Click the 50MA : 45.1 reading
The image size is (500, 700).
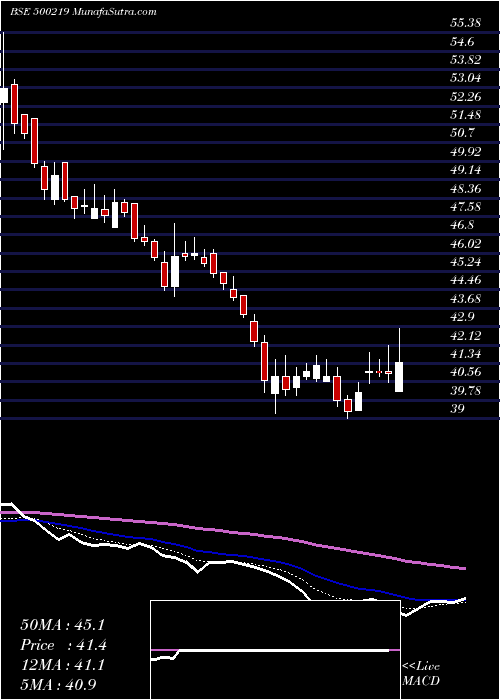62,625
